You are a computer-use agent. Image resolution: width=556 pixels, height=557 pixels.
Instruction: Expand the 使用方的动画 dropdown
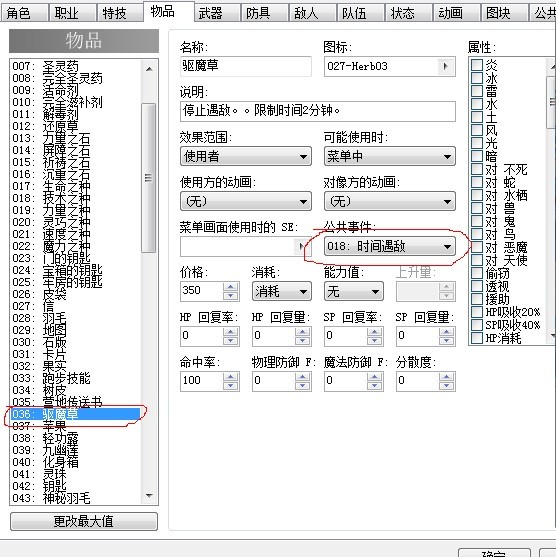tap(246, 201)
